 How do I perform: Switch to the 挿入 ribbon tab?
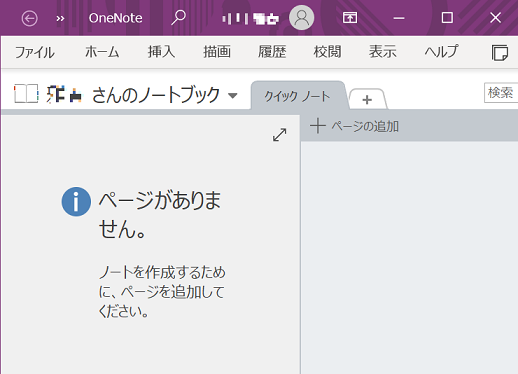[x=161, y=52]
